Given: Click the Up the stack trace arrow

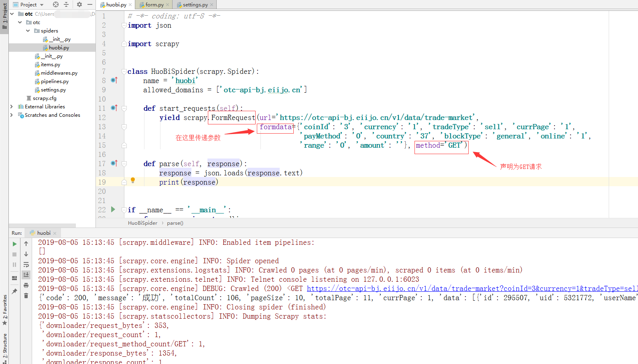Looking at the screenshot, I should (26, 244).
